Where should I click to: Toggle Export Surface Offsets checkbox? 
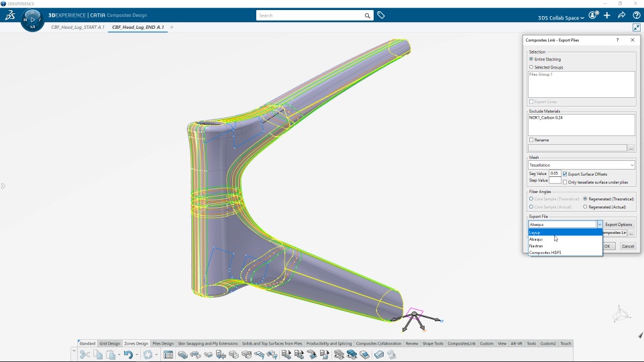tap(565, 174)
